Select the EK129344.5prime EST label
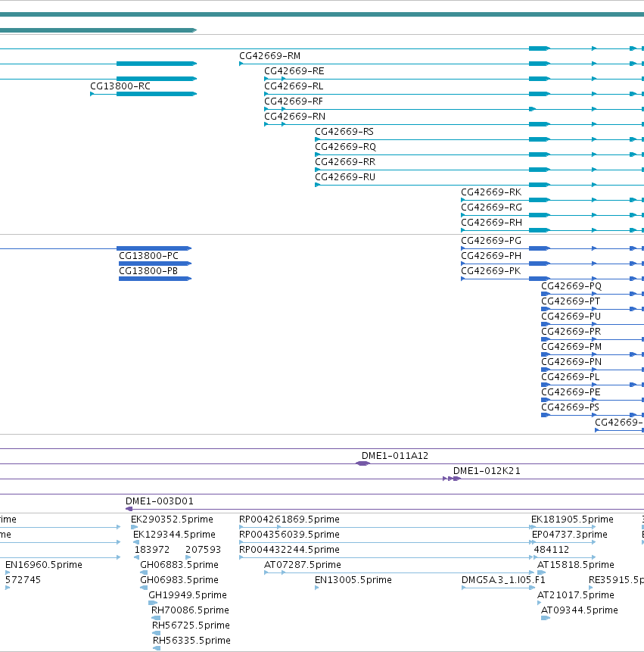 (x=174, y=535)
